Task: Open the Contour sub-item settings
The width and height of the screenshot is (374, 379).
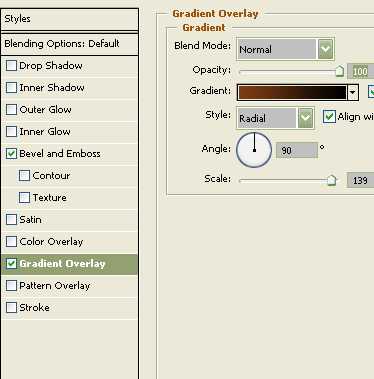Action: click(70, 176)
